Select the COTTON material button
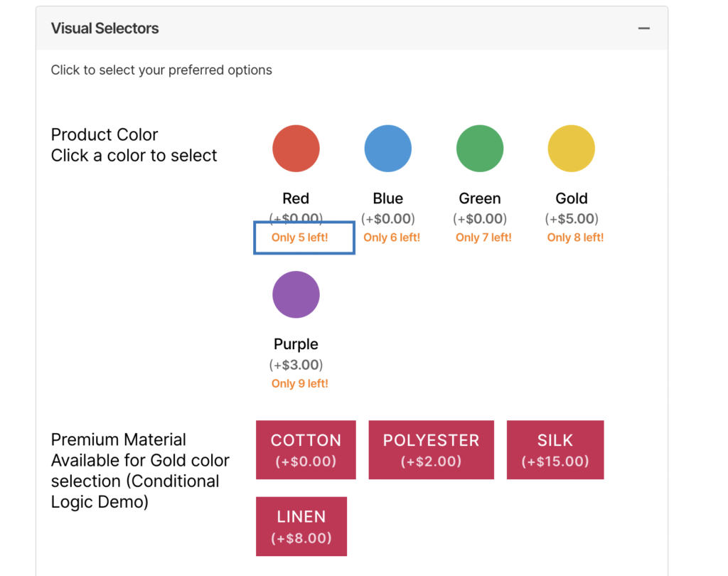Viewport: 728px width, 576px height. point(306,450)
